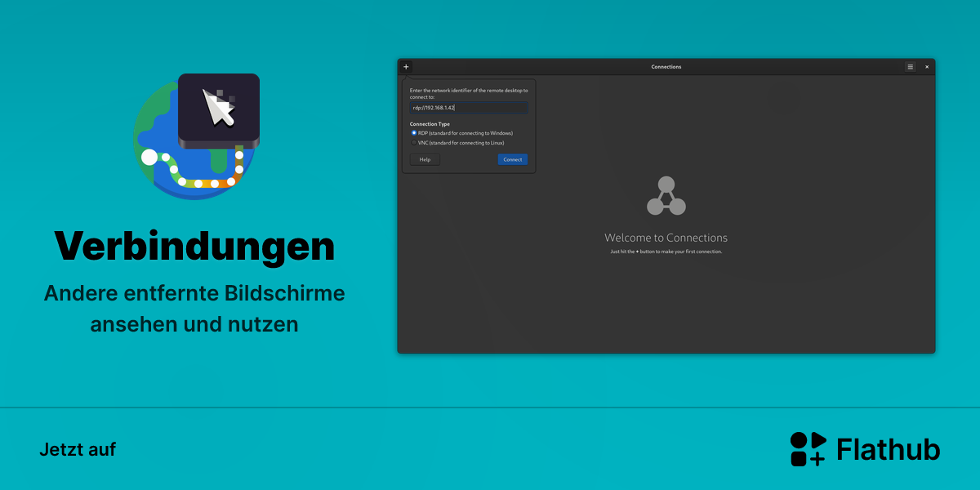Select the RDP connection type radio button

[x=414, y=132]
